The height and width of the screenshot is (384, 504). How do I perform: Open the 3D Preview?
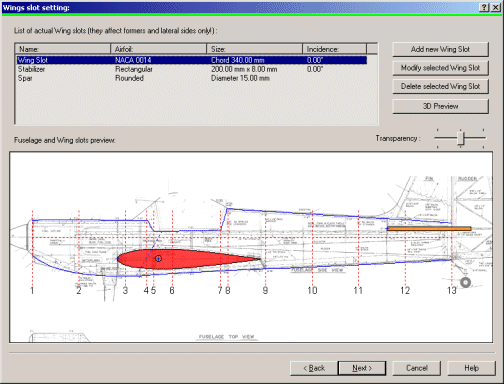coord(440,106)
